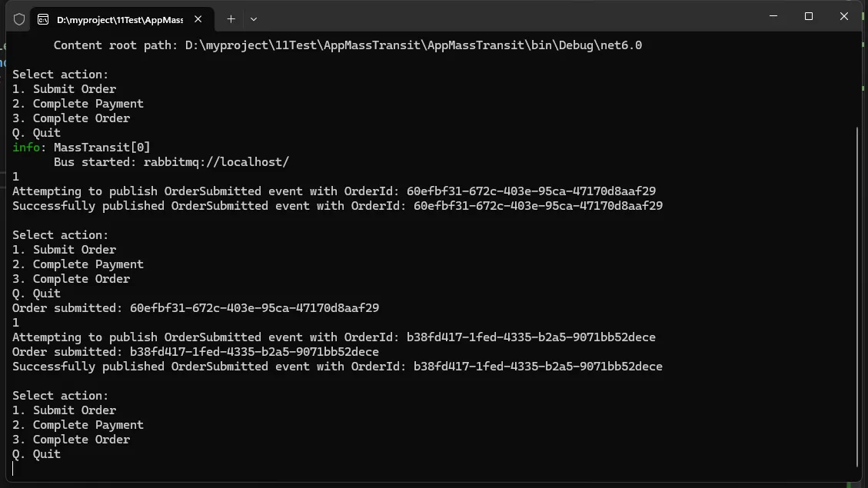
Task: Click the Content root path line
Action: click(348, 45)
